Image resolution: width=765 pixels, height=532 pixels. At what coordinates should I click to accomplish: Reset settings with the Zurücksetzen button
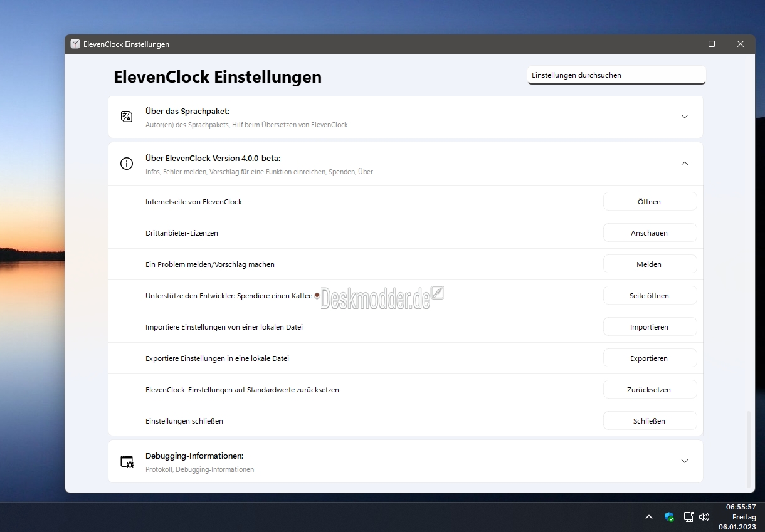650,389
